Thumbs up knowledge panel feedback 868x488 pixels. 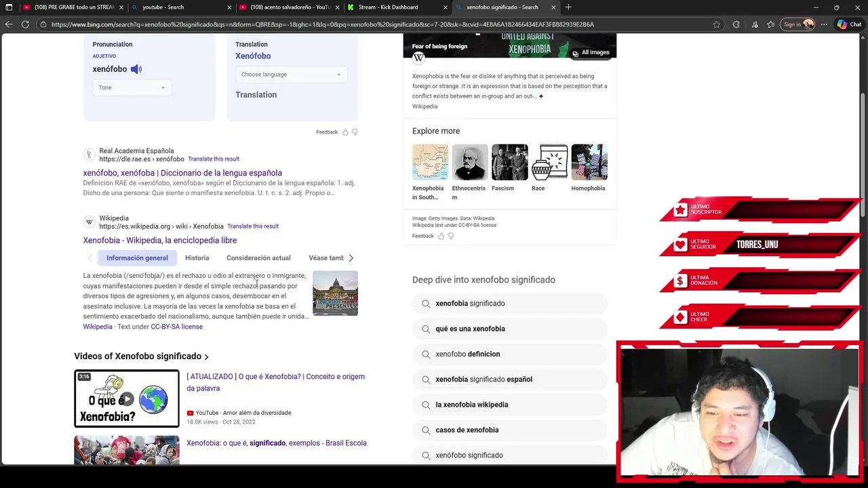click(x=441, y=236)
